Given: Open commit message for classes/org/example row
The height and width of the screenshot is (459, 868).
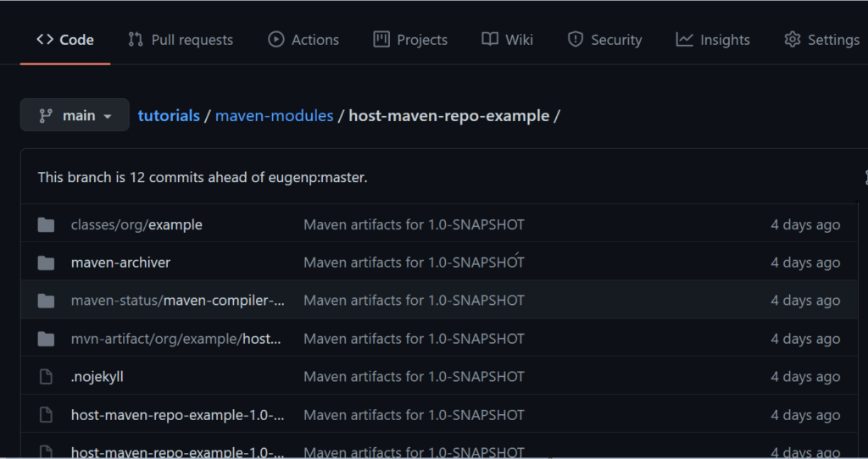Looking at the screenshot, I should 414,224.
